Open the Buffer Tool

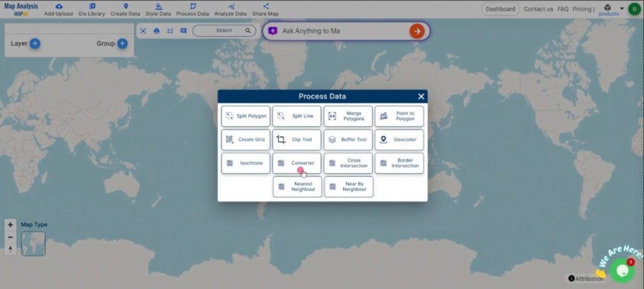click(348, 140)
